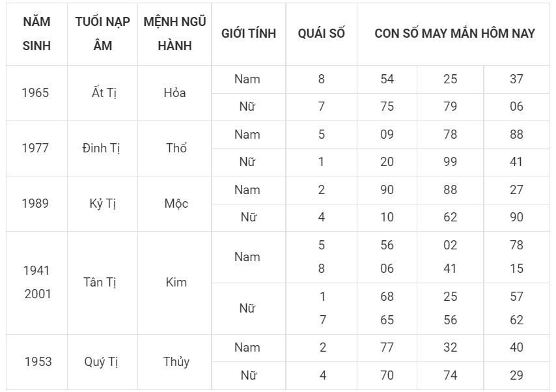Screen dimensions: 556x392
Task: Select the Ất Tị cell
Action: click(102, 93)
